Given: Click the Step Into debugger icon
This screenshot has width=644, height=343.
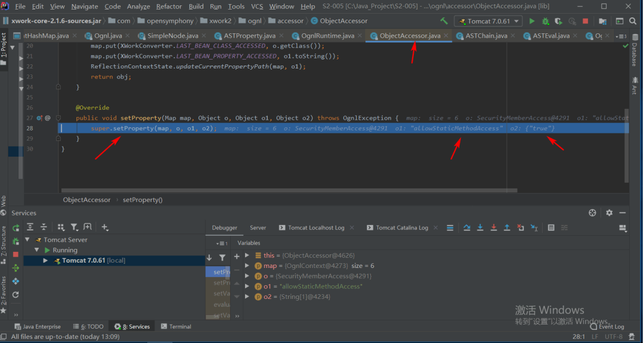Looking at the screenshot, I should coord(480,227).
